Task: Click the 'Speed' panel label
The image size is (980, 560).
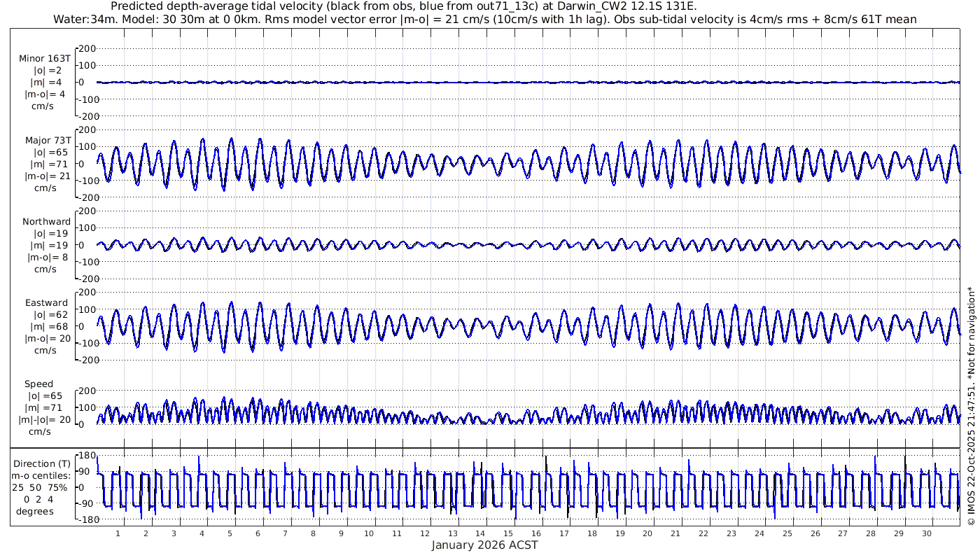Action: click(38, 384)
